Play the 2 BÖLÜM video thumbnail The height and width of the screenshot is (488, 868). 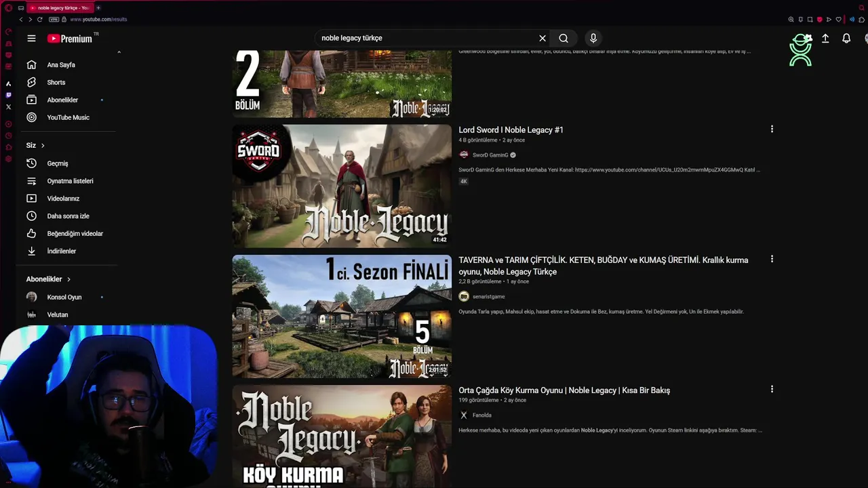coord(342,84)
